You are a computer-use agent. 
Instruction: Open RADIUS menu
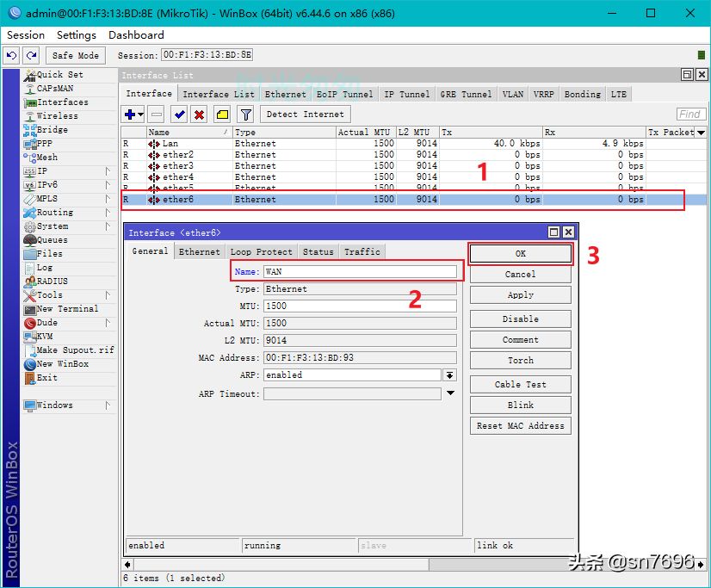pos(52,281)
